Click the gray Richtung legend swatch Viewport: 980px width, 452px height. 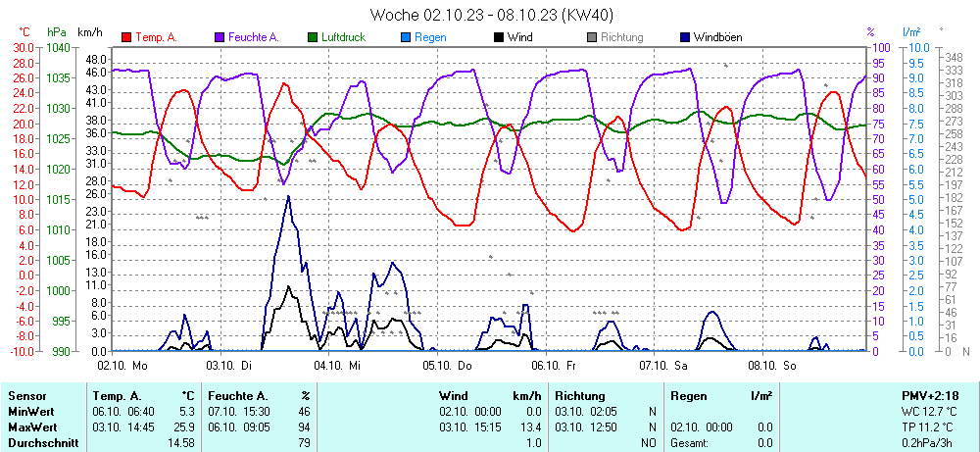[592, 37]
